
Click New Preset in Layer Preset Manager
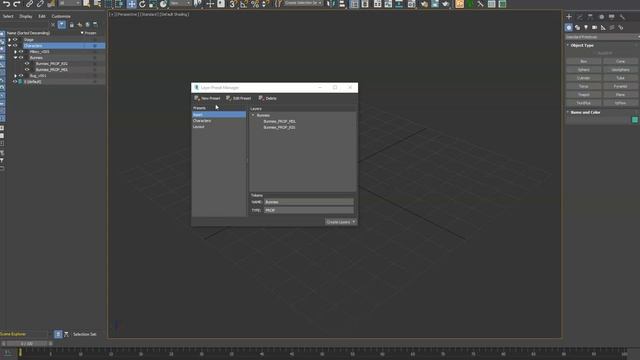coord(207,98)
